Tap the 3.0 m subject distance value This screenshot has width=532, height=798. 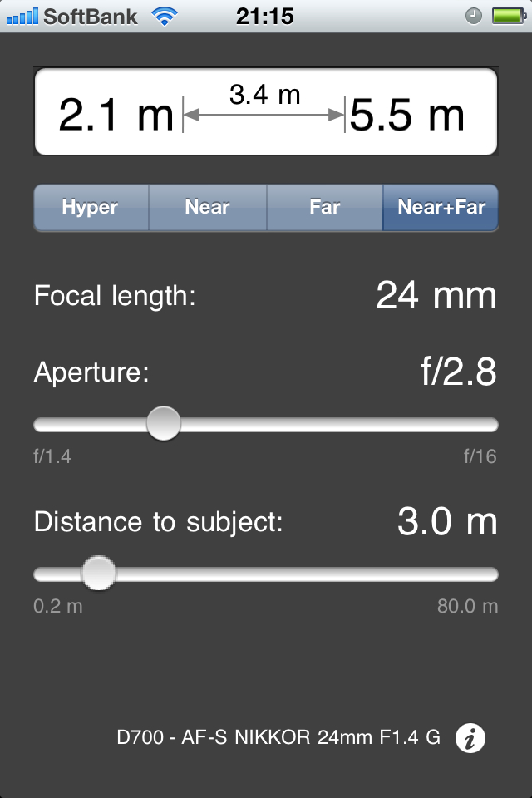click(446, 522)
